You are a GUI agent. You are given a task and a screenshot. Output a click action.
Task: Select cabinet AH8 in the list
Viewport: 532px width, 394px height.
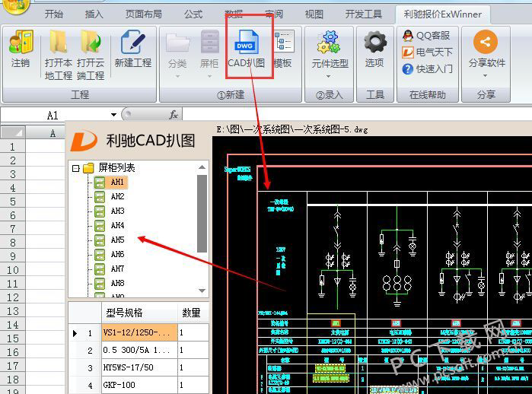click(x=117, y=283)
